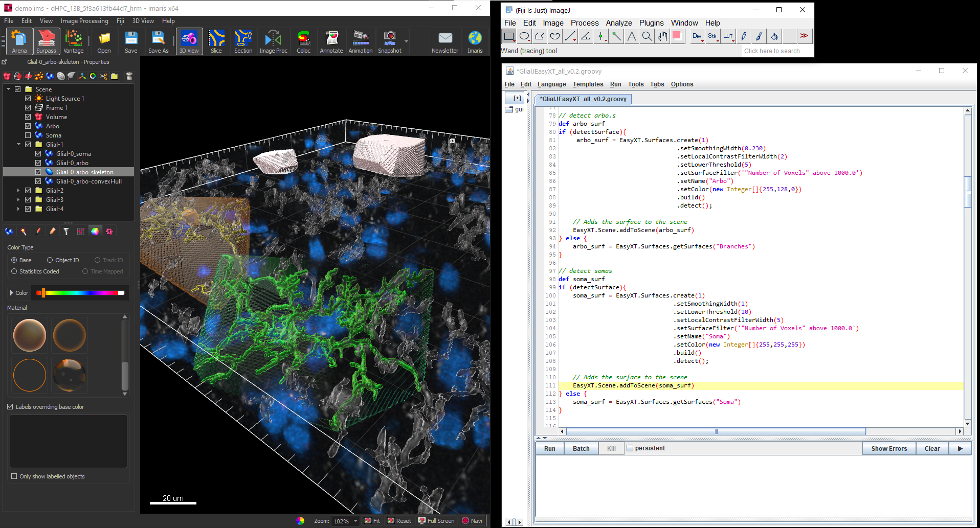The image size is (980, 528).
Task: Click the Vantage toolbar icon
Action: [73, 41]
